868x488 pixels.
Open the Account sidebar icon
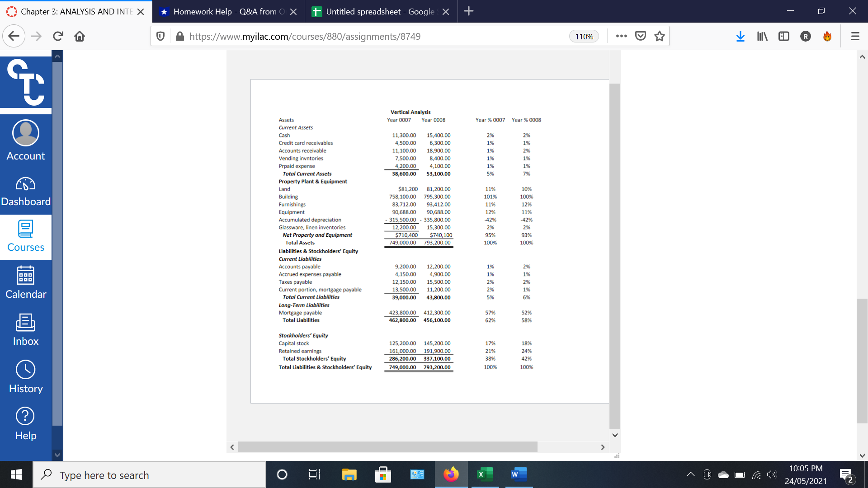tap(26, 140)
